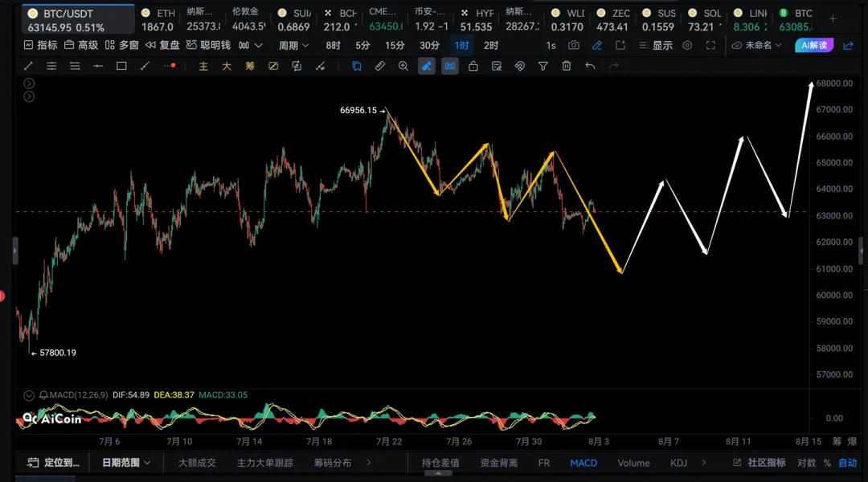Take a chart snapshot with camera icon
The width and height of the screenshot is (868, 482).
coord(574,45)
